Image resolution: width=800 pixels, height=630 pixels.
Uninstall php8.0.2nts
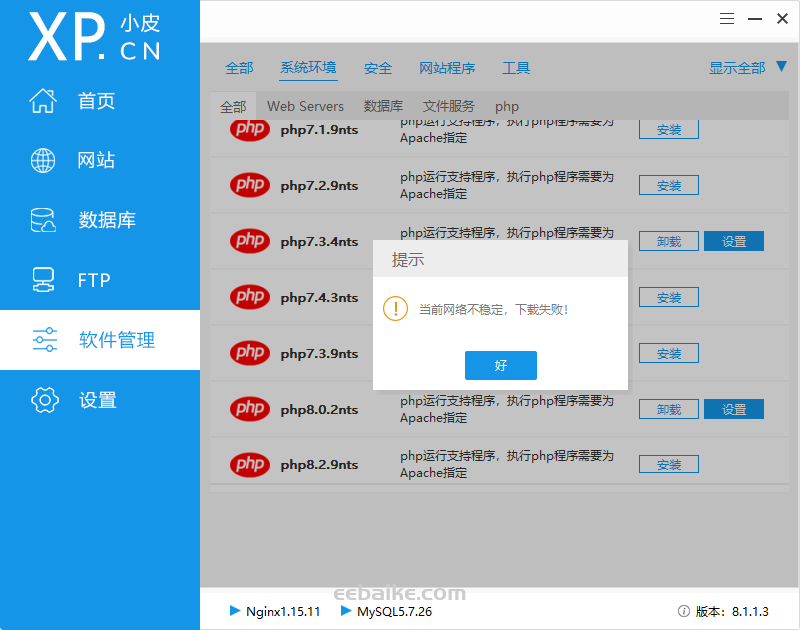[669, 409]
